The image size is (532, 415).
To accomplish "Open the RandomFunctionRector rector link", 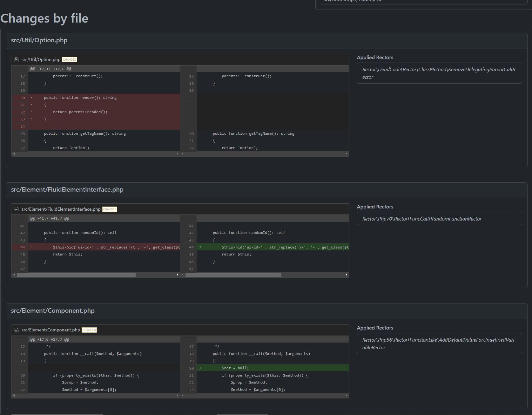I will click(439, 219).
